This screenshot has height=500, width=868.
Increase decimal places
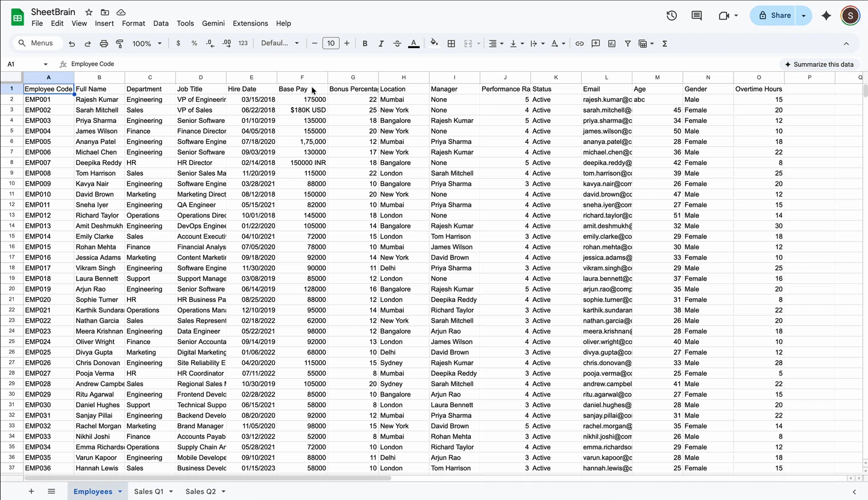[227, 43]
